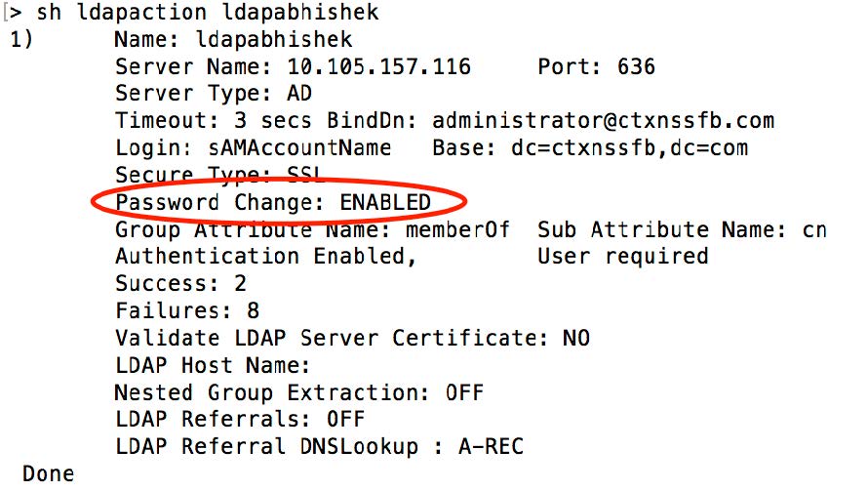The height and width of the screenshot is (491, 868).
Task: Click the 'Success: 2' line
Action: tap(180, 284)
